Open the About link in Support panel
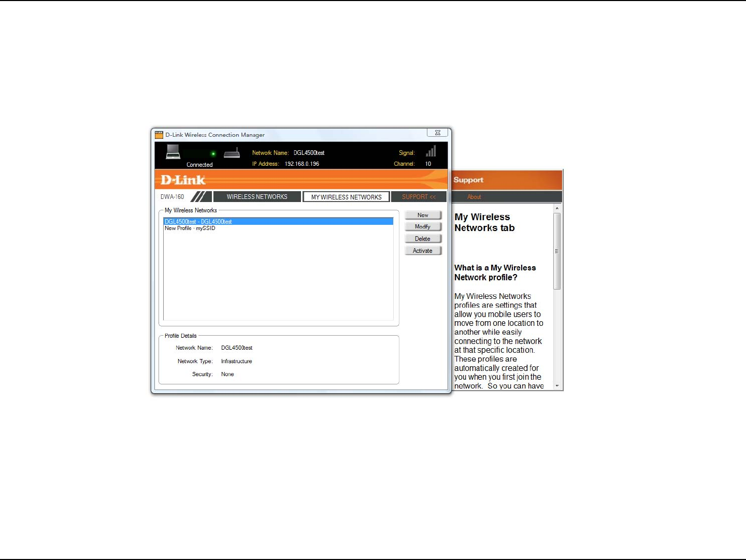 click(474, 197)
